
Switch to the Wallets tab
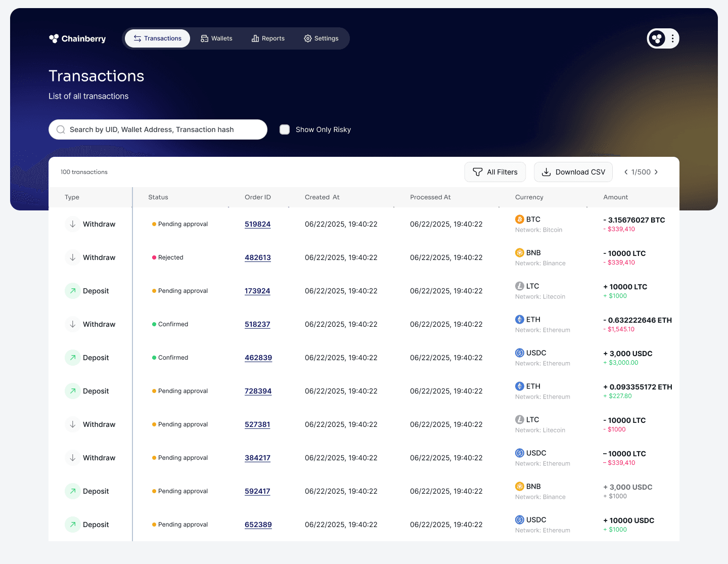216,38
